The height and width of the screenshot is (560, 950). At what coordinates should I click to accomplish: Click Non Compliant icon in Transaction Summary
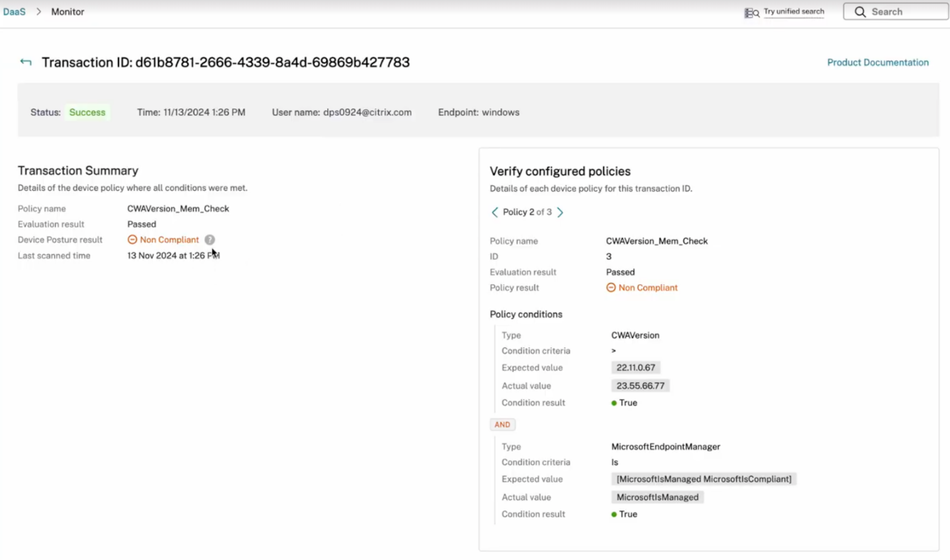point(133,240)
